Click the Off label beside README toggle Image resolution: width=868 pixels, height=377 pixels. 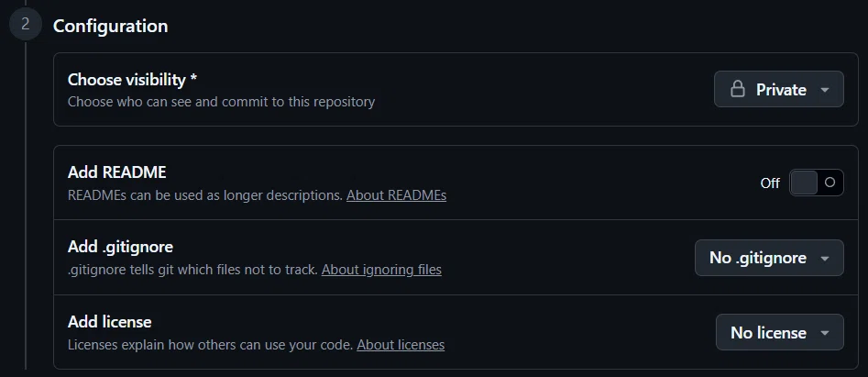click(x=770, y=183)
